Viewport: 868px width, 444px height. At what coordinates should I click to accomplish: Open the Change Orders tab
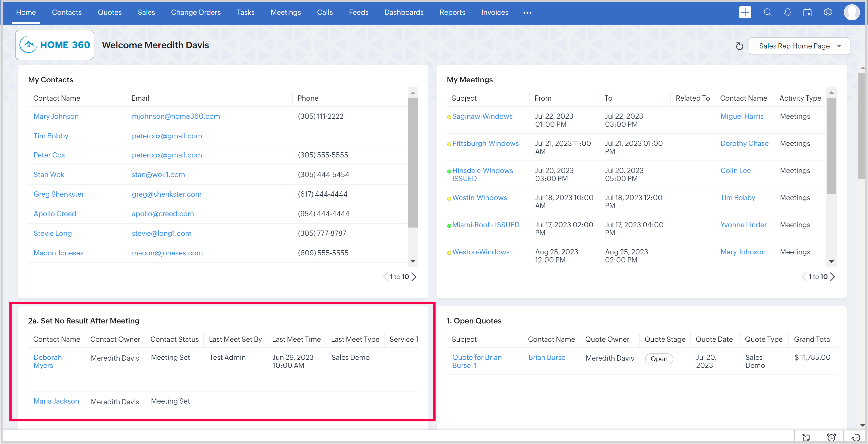(x=196, y=13)
